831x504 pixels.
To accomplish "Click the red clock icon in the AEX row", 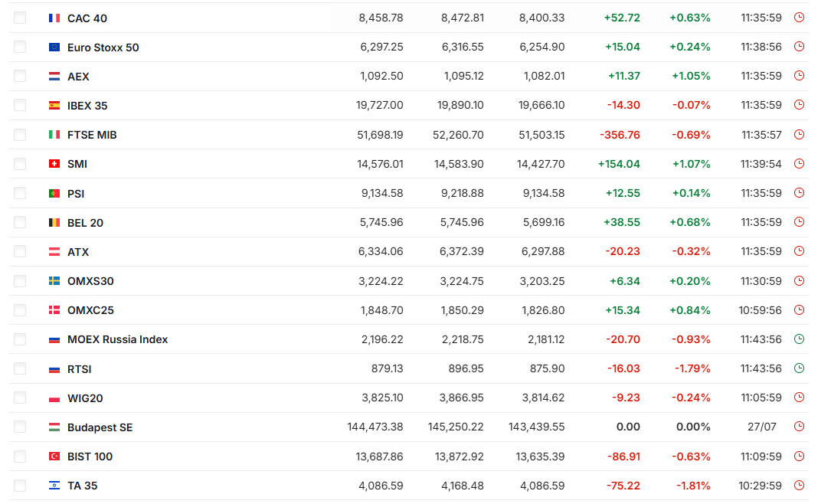I will [799, 76].
